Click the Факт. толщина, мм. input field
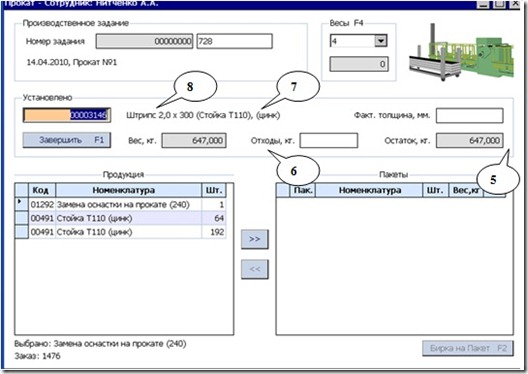The width and height of the screenshot is (528, 374). point(469,115)
